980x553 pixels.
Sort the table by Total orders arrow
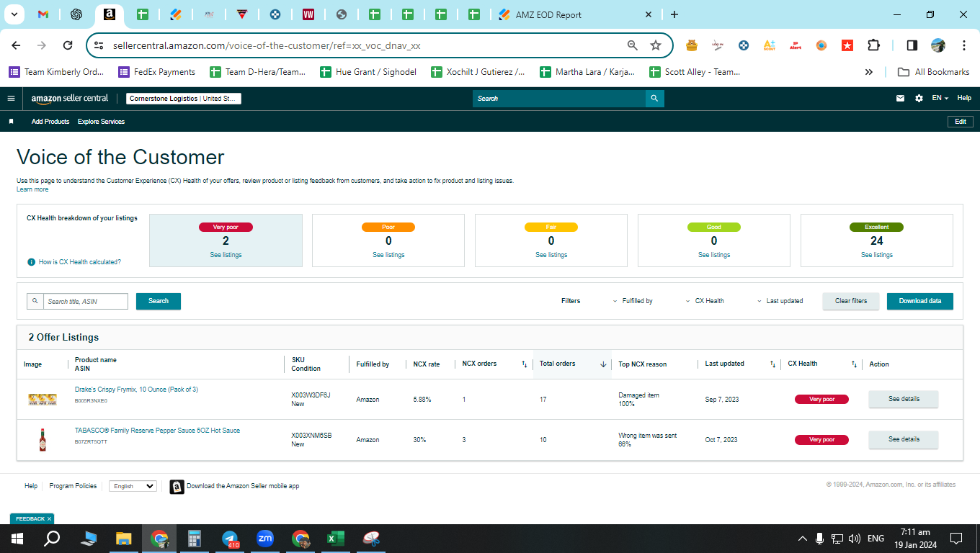pos(603,364)
